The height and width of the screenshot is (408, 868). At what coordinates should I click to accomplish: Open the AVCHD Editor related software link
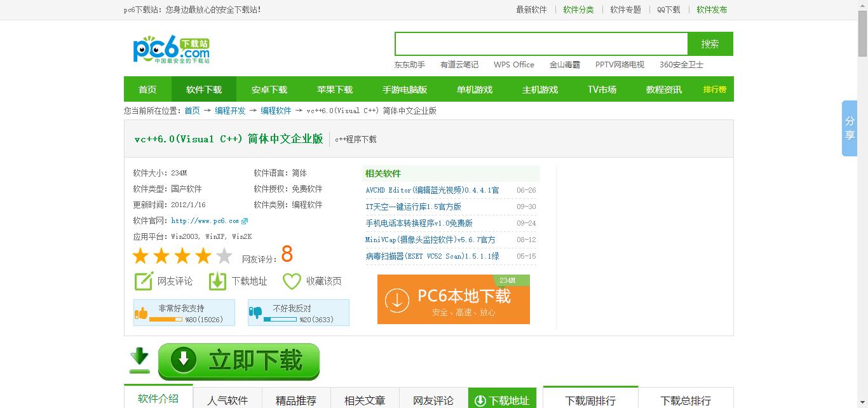pos(432,190)
